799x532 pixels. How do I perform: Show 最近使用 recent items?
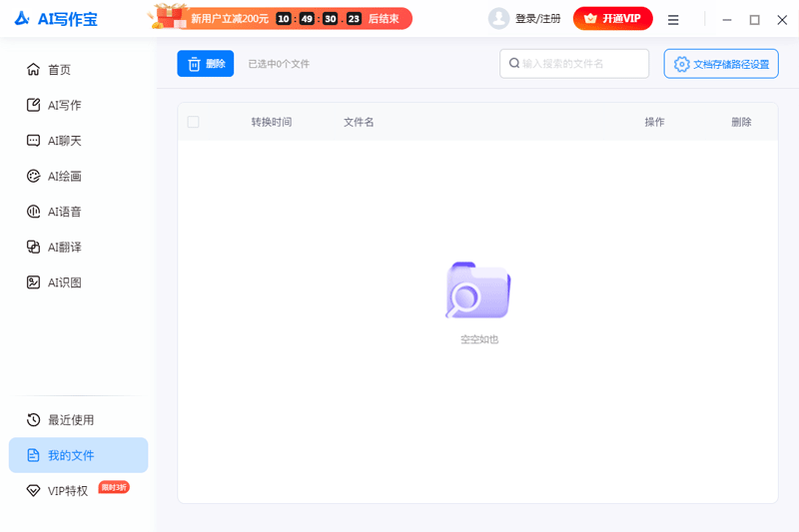[x=60, y=420]
